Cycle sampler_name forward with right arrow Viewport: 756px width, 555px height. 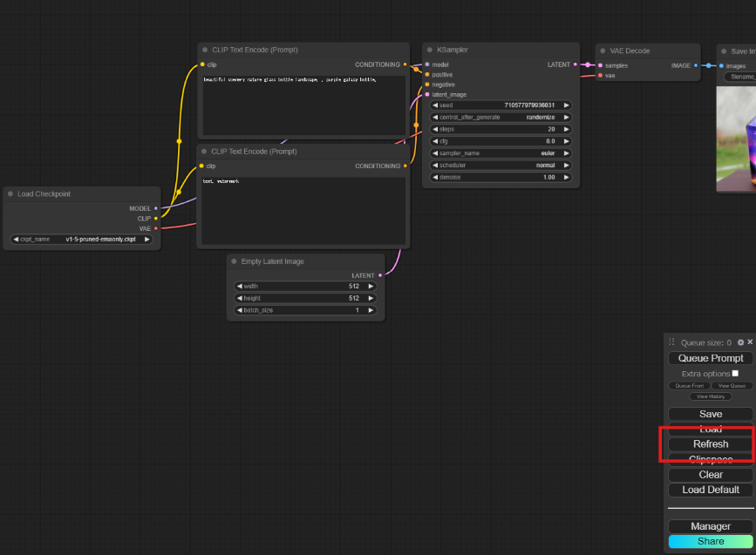[567, 153]
